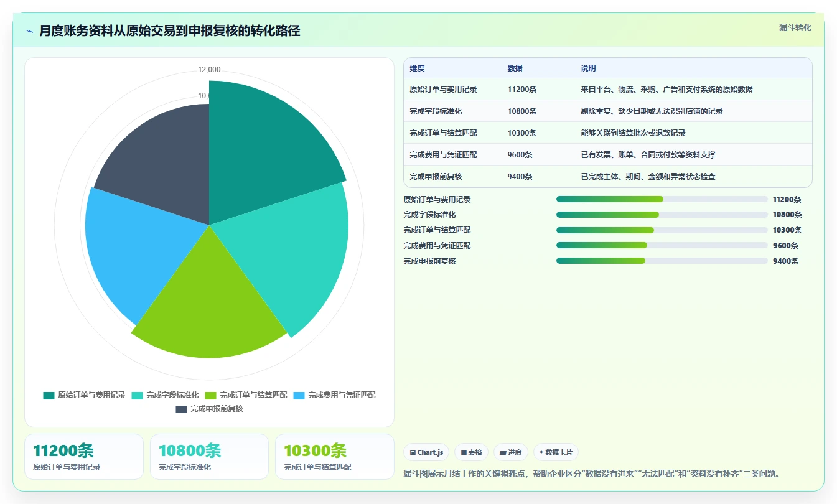Select table row 完成字段标准化
The image size is (837, 504).
[608, 111]
